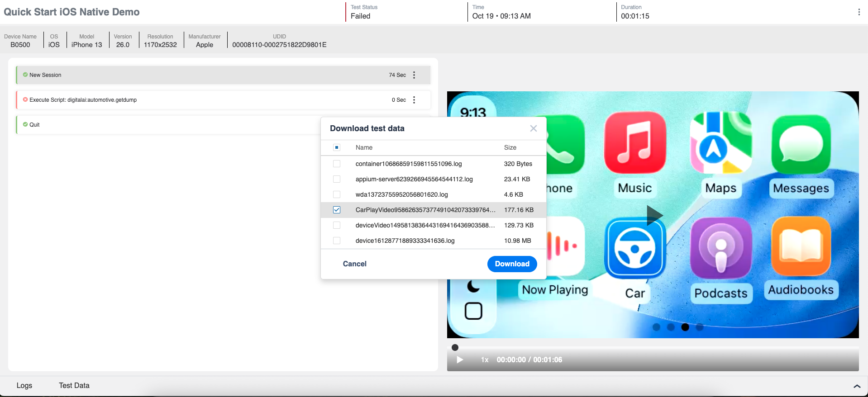Select the Car steering wheel icon

pyautogui.click(x=634, y=248)
